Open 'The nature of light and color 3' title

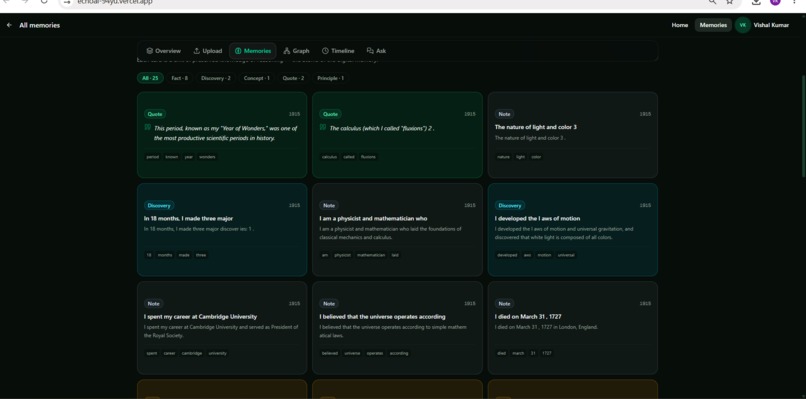coord(536,127)
